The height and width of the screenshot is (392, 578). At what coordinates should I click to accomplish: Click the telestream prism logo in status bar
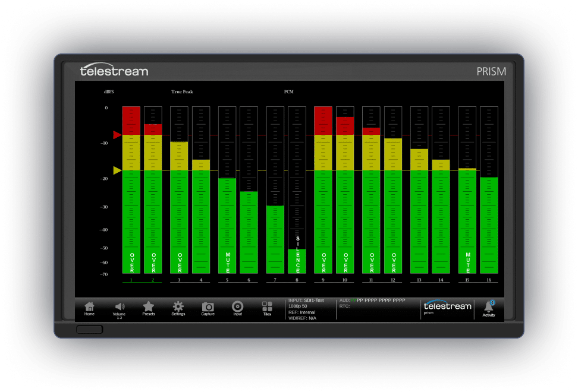(447, 307)
